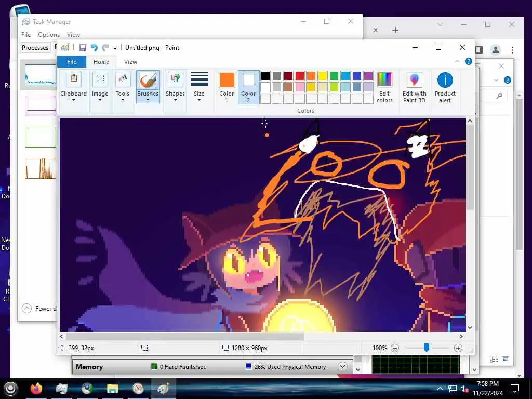Pick pink from the palette's second row
532x399 pixels.
[x=300, y=87]
